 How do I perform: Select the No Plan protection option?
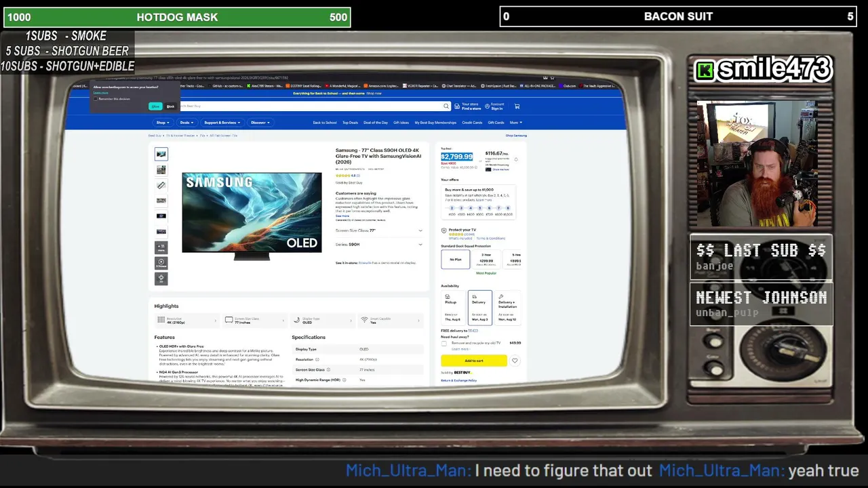point(455,259)
